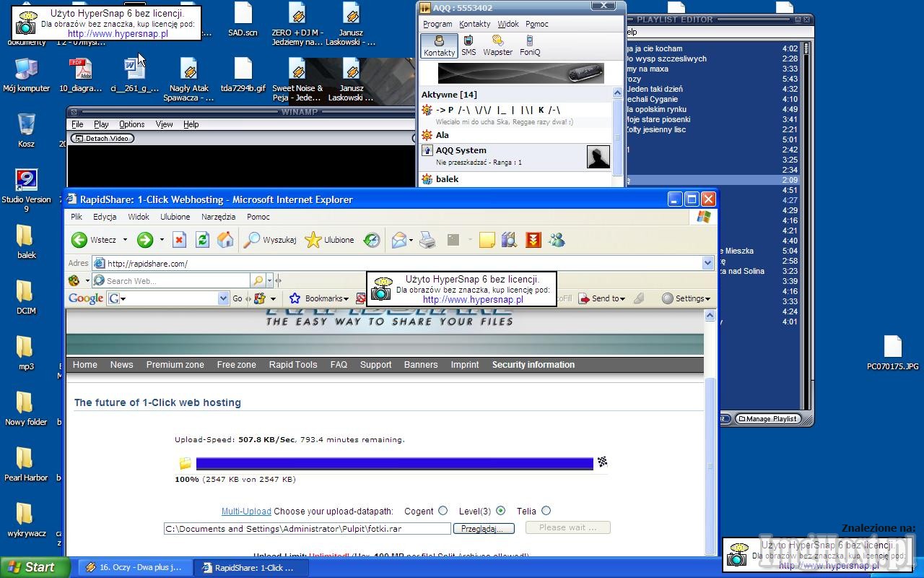Click the Przeglądaj browse button

pyautogui.click(x=484, y=529)
